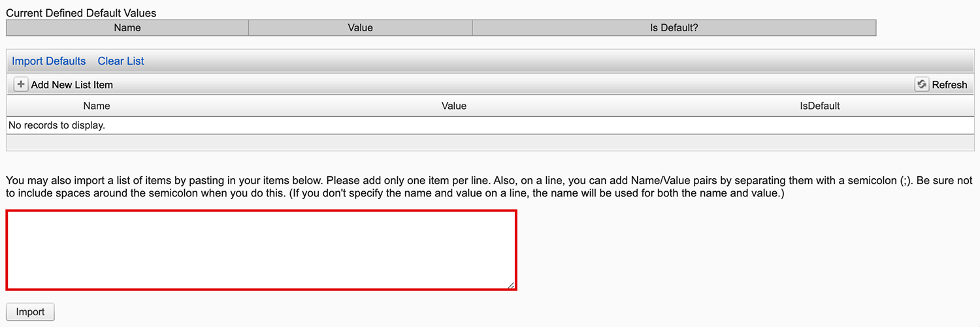Open the Import Defaults link
The height and width of the screenshot is (327, 980).
49,61
